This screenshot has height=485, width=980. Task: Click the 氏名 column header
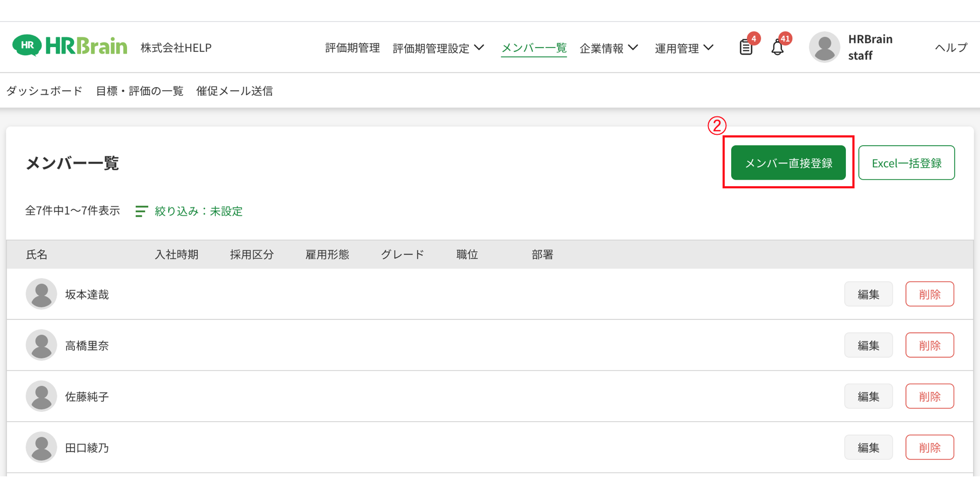coord(37,254)
